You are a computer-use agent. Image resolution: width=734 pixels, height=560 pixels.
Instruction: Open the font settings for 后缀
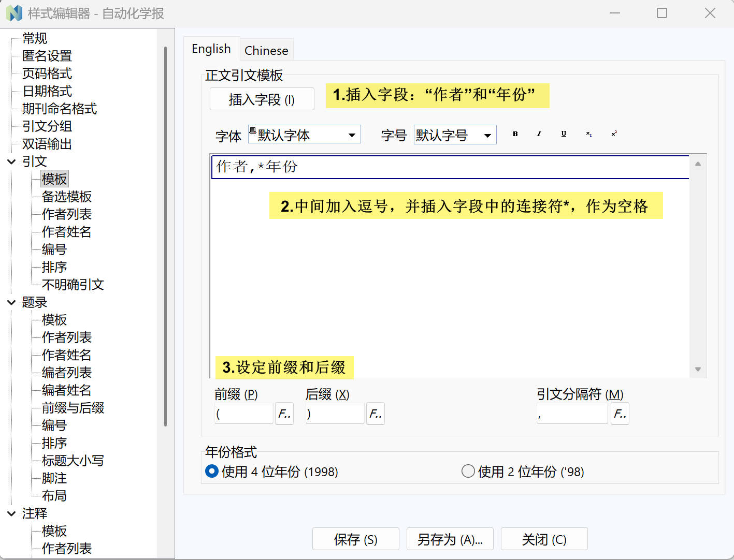click(x=376, y=413)
